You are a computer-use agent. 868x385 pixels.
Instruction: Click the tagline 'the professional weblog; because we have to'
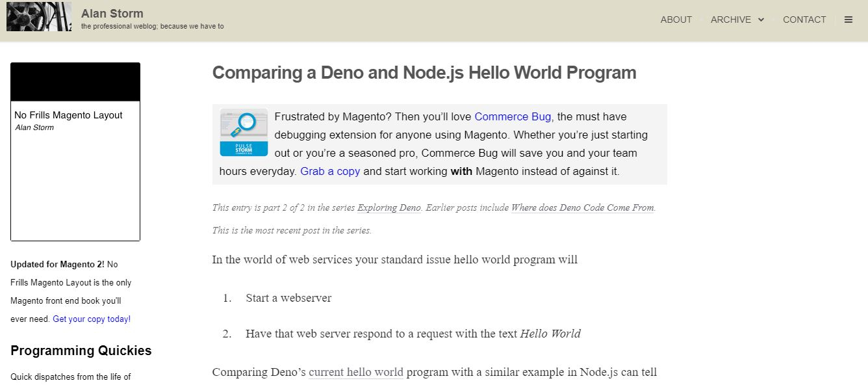153,26
